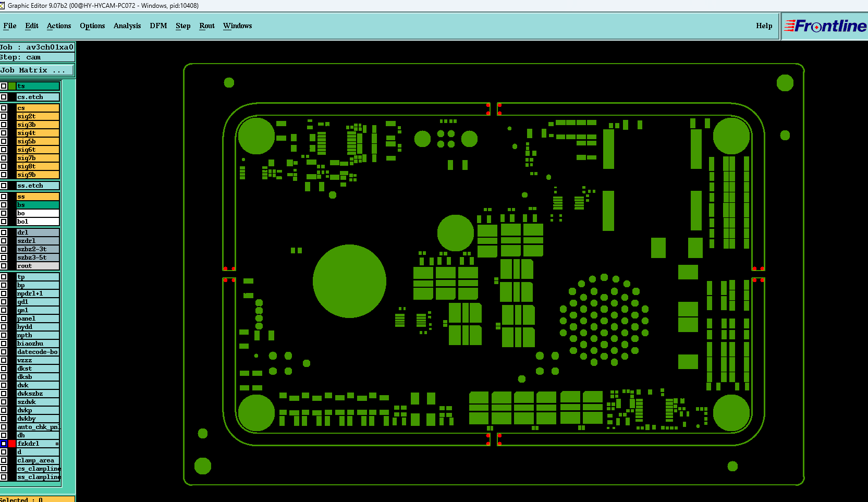
Task: Toggle the panel layer checkbox
Action: click(4, 319)
